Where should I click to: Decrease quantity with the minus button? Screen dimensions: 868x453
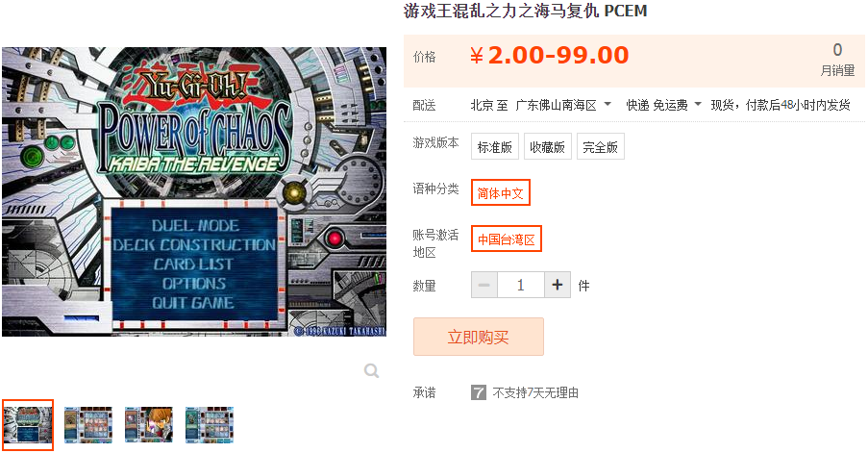[x=484, y=285]
